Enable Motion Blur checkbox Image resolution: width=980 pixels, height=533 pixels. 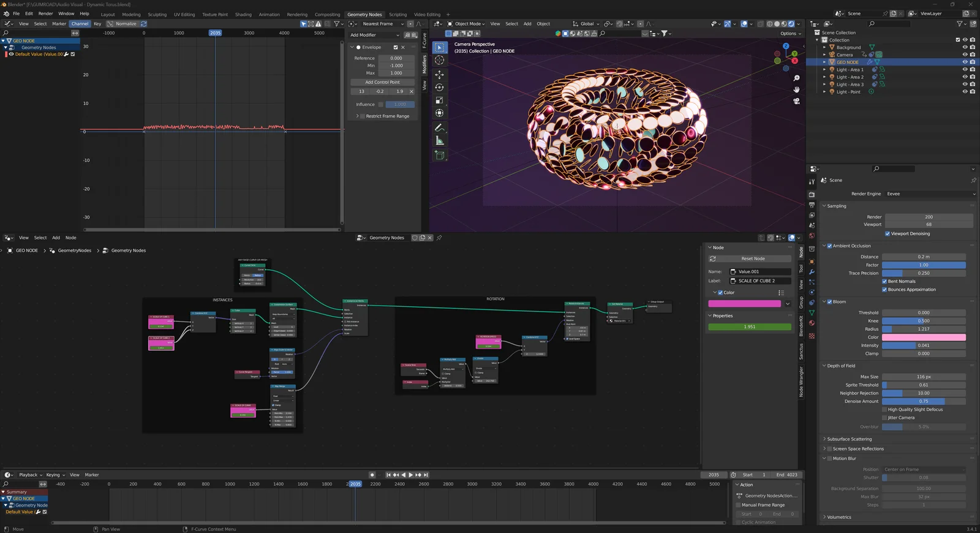pyautogui.click(x=829, y=458)
